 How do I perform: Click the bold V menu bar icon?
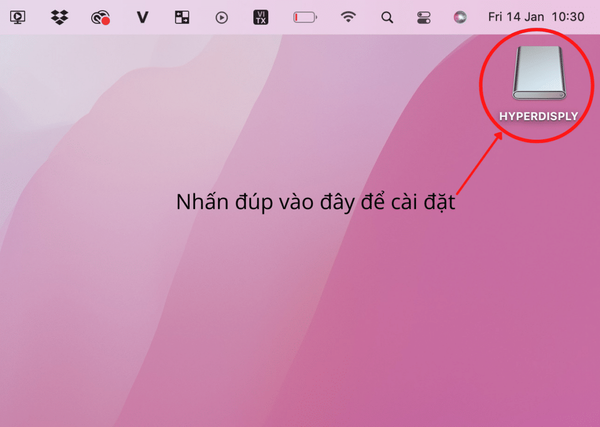tap(142, 17)
